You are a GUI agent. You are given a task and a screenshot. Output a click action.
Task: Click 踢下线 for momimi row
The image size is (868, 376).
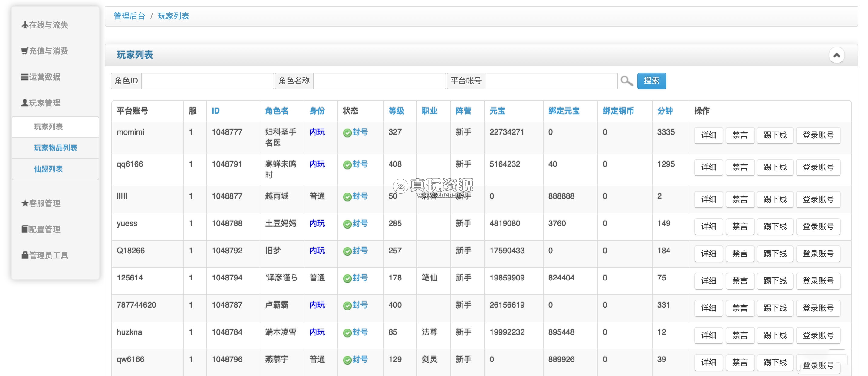tap(775, 135)
